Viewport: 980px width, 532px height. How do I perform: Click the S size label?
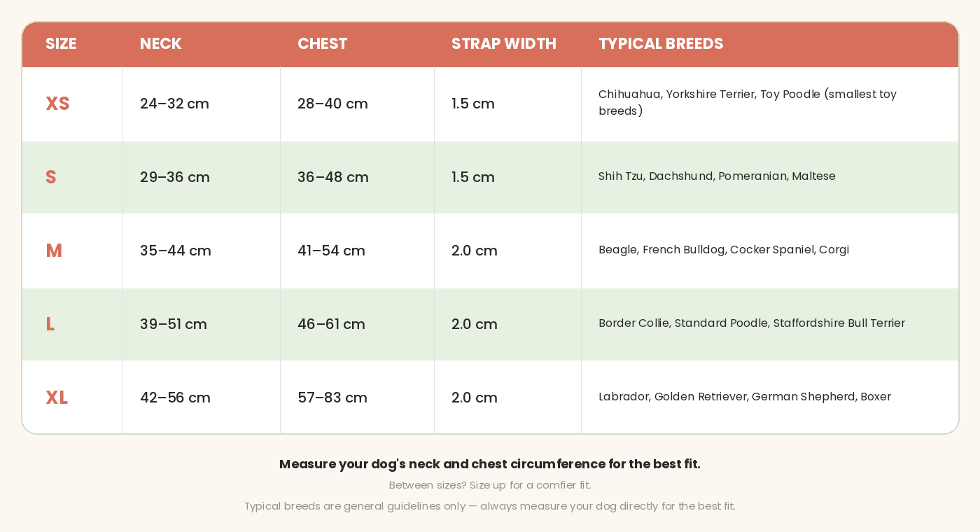(51, 177)
